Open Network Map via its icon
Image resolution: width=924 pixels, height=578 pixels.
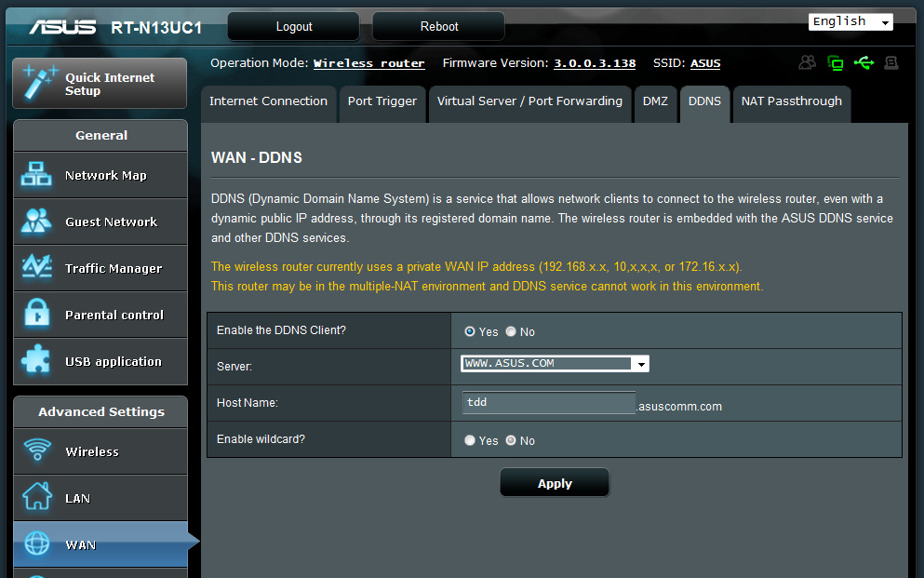(36, 174)
